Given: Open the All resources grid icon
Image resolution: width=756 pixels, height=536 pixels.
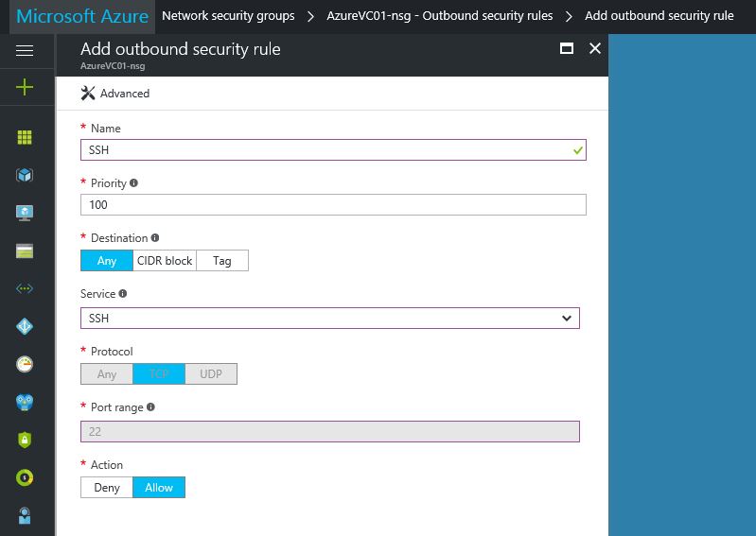Looking at the screenshot, I should [x=25, y=137].
